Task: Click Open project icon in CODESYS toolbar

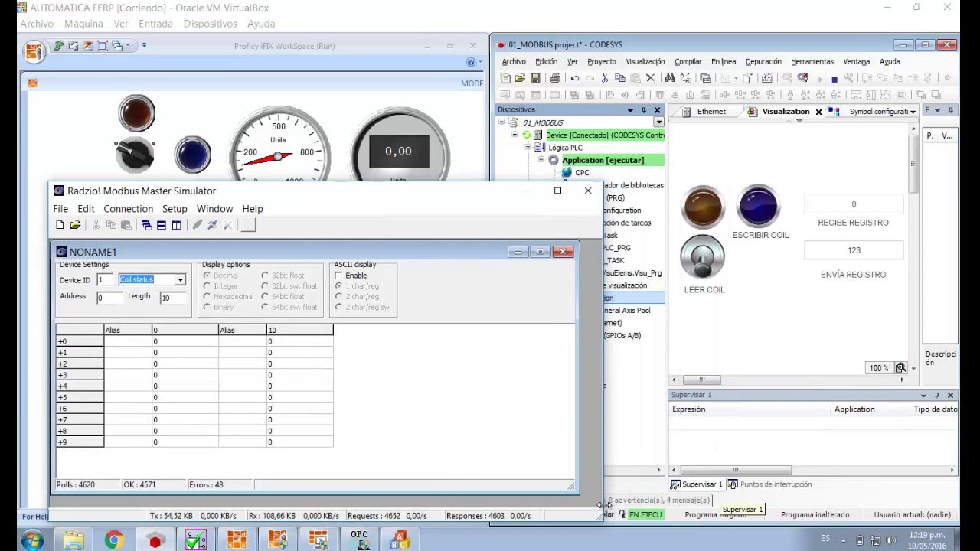Action: pyautogui.click(x=520, y=78)
